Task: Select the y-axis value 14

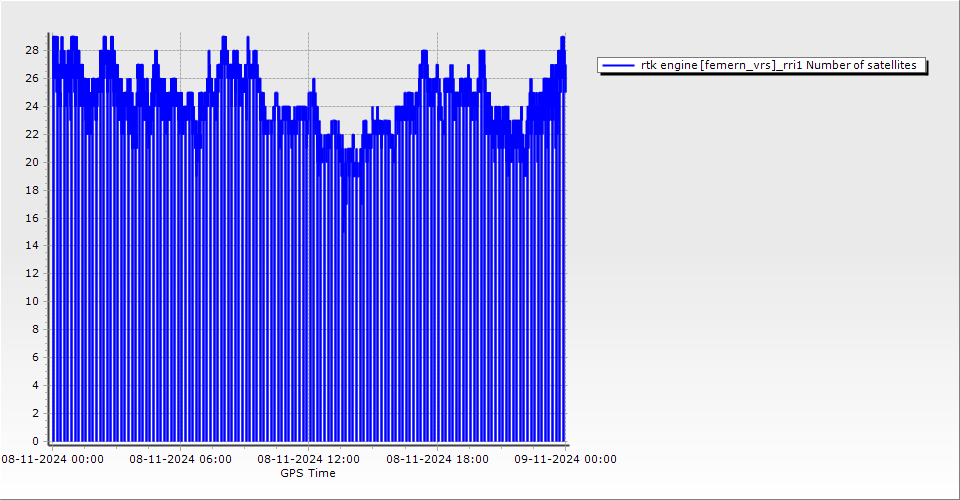Action: tap(31, 245)
